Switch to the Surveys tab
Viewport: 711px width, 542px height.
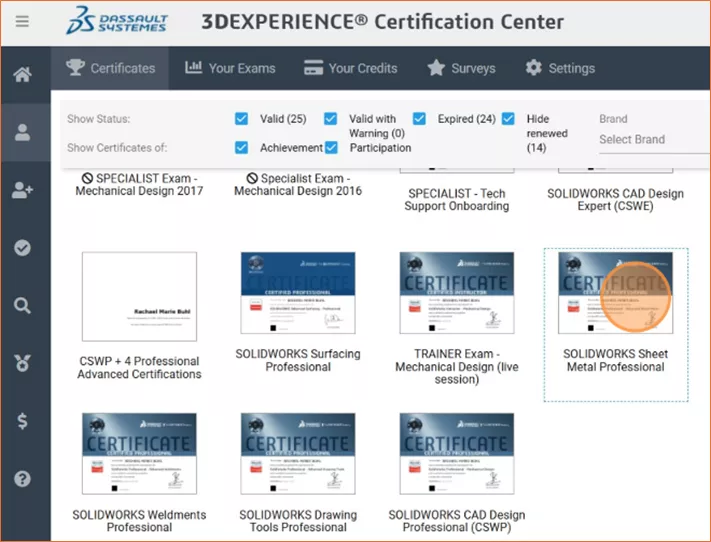pyautogui.click(x=462, y=68)
